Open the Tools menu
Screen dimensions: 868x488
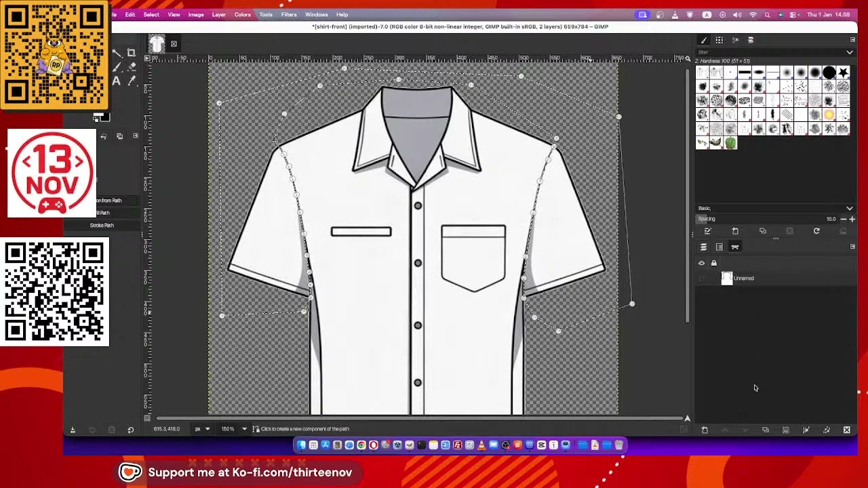pos(266,14)
